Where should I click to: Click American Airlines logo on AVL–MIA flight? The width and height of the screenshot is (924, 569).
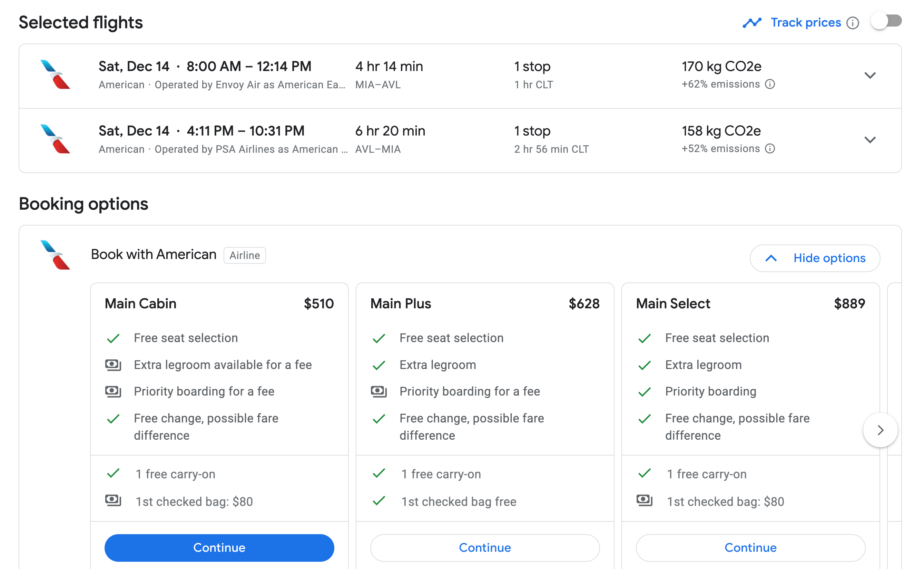(55, 139)
